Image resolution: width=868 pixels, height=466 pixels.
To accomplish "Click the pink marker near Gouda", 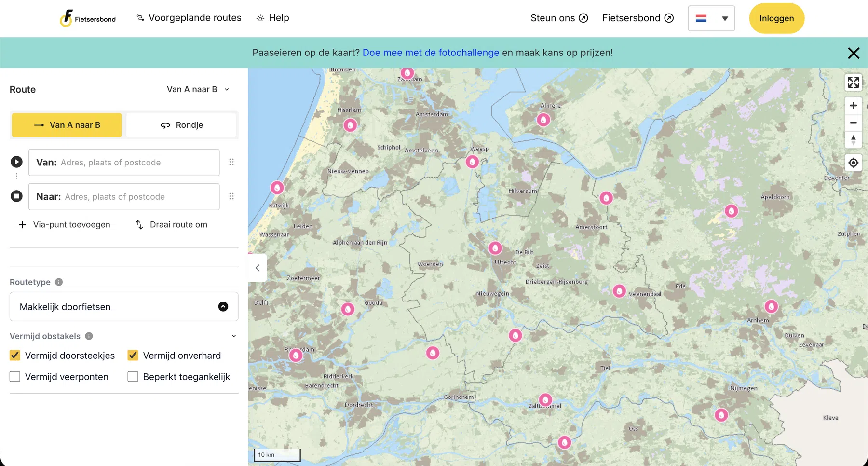I will (x=348, y=309).
